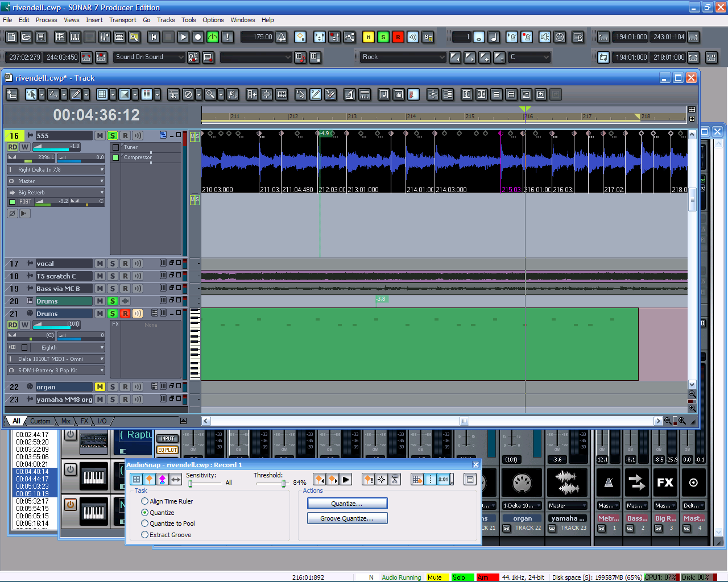728x582 pixels.
Task: Unmute the organ track 22
Action: click(x=100, y=387)
